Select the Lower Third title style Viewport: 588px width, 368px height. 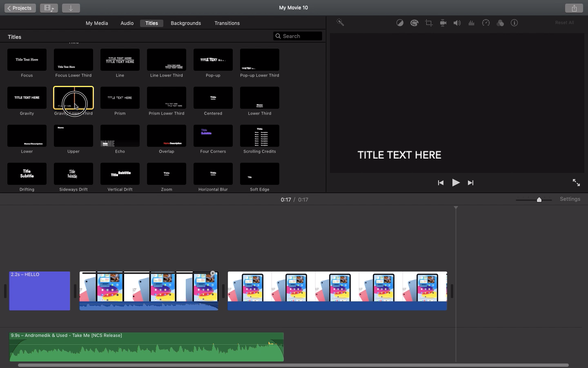point(260,98)
